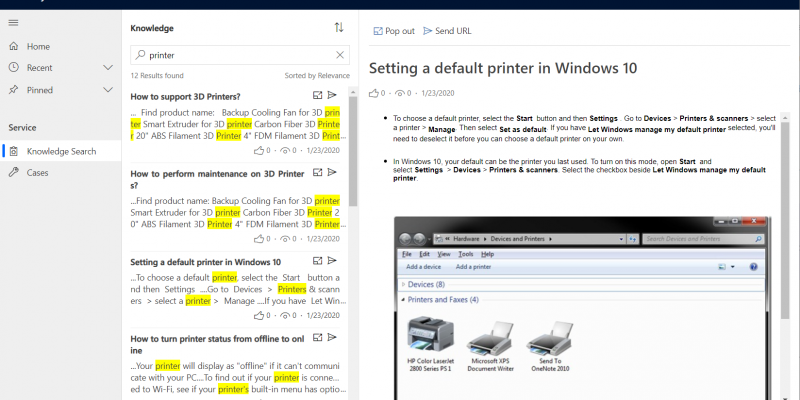Pop out the 3D Printers maintenance article
Image resolution: width=800 pixels, height=400 pixels.
pyautogui.click(x=317, y=172)
